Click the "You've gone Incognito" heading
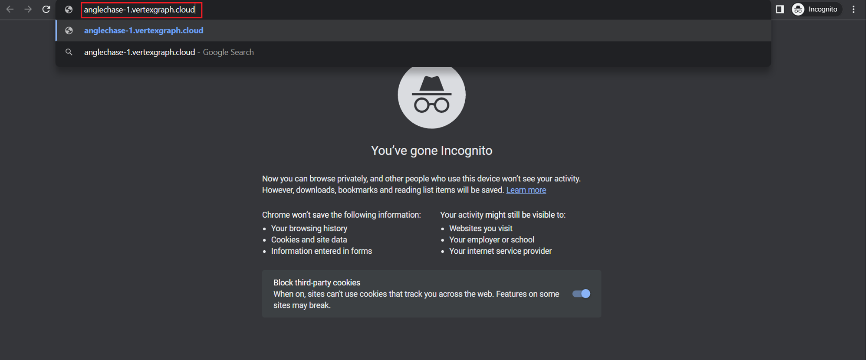868x360 pixels. point(431,151)
